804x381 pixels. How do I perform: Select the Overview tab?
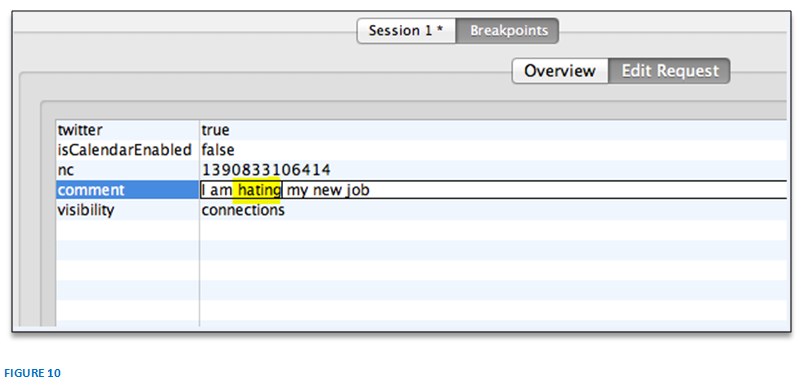[560, 71]
